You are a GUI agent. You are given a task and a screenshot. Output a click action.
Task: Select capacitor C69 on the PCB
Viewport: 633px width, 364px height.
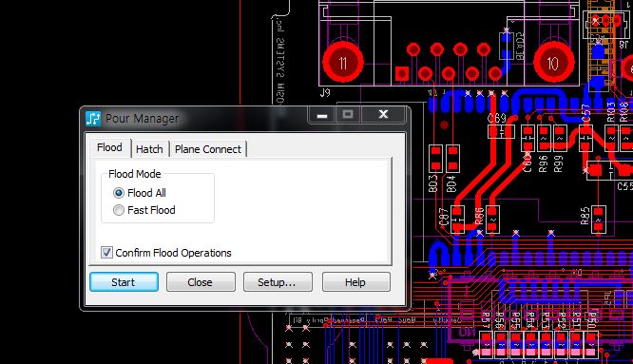(x=501, y=132)
